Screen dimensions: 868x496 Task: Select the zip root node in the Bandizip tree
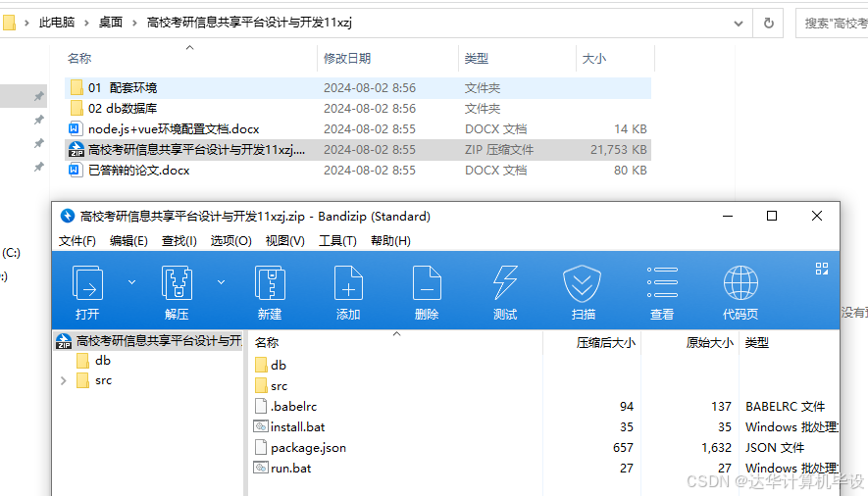[148, 340]
